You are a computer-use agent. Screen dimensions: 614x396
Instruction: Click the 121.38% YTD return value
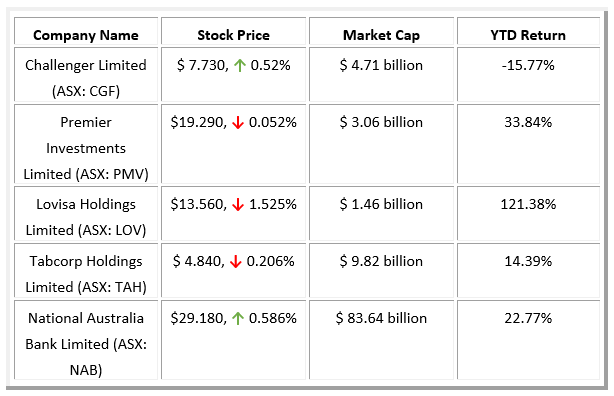click(x=528, y=204)
